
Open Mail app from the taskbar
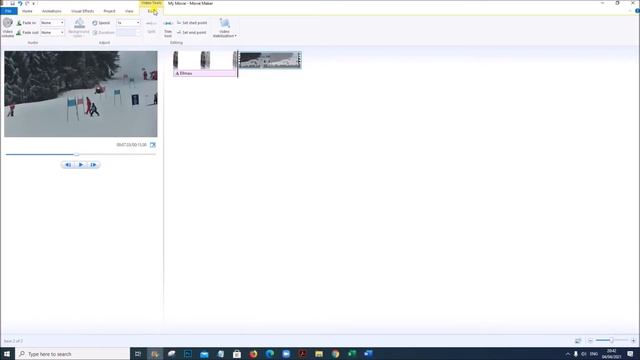[204, 354]
